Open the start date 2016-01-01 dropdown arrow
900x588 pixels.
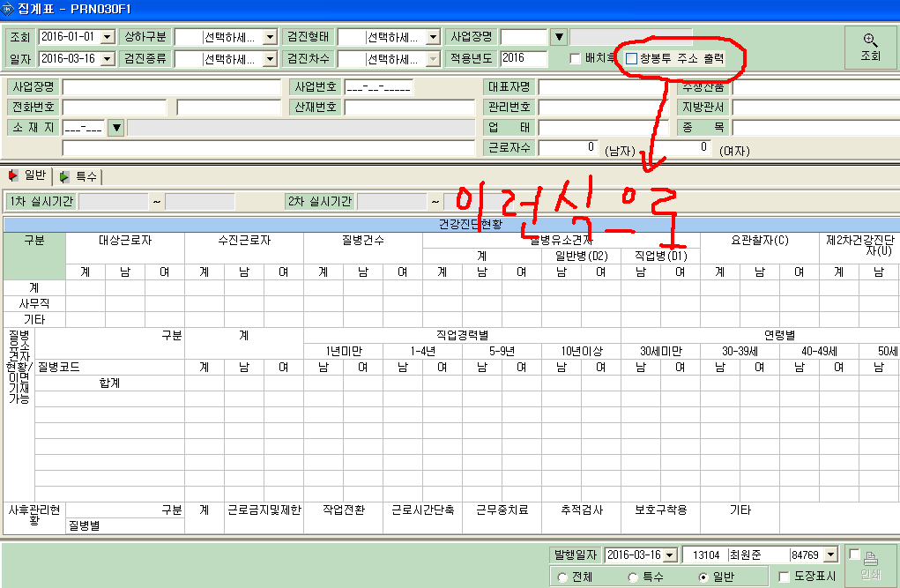point(108,37)
